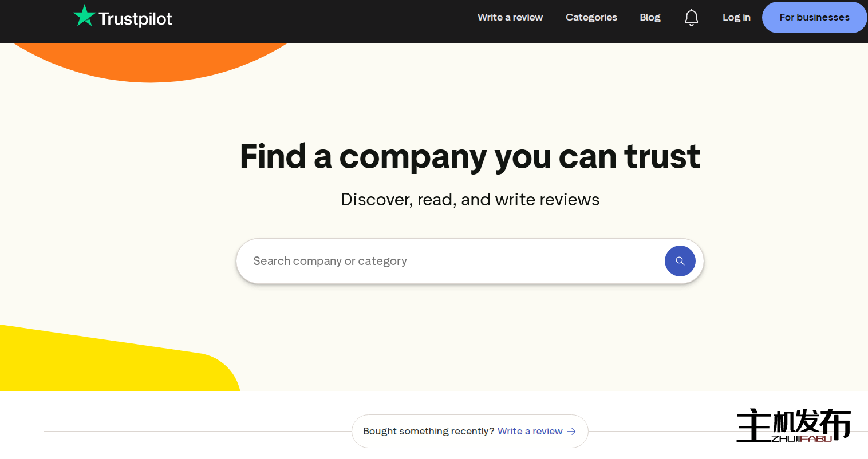The height and width of the screenshot is (459, 868).
Task: Click the ZHUJIFABU watermark text
Action: [802, 439]
